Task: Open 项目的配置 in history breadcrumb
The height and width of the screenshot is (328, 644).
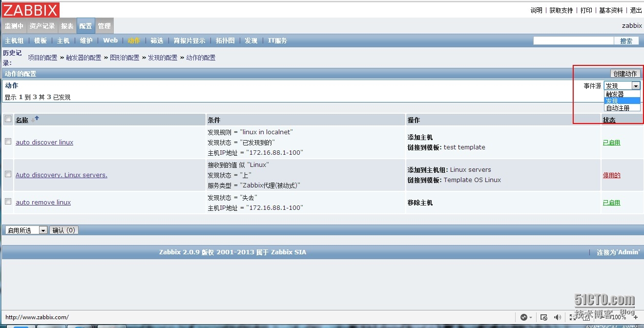Action: [42, 58]
